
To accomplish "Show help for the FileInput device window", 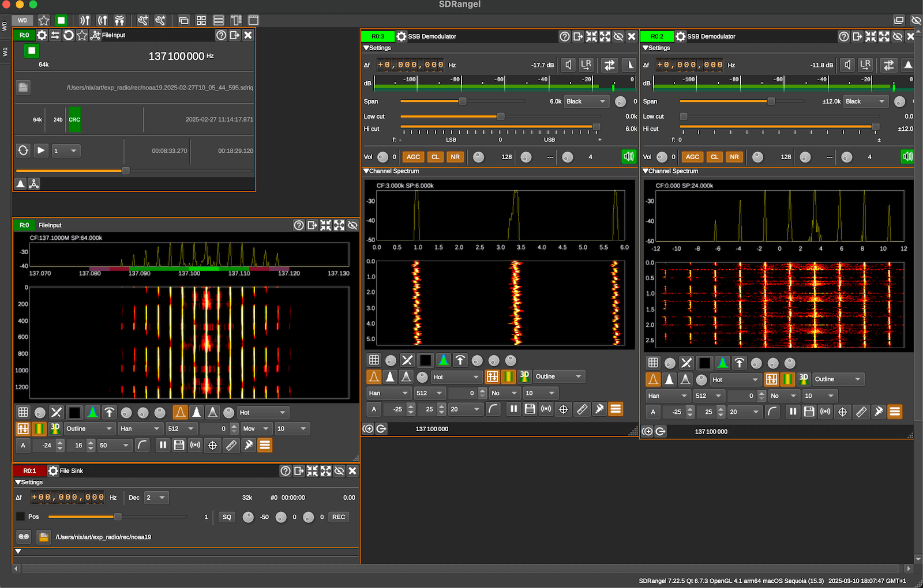I will pyautogui.click(x=221, y=35).
